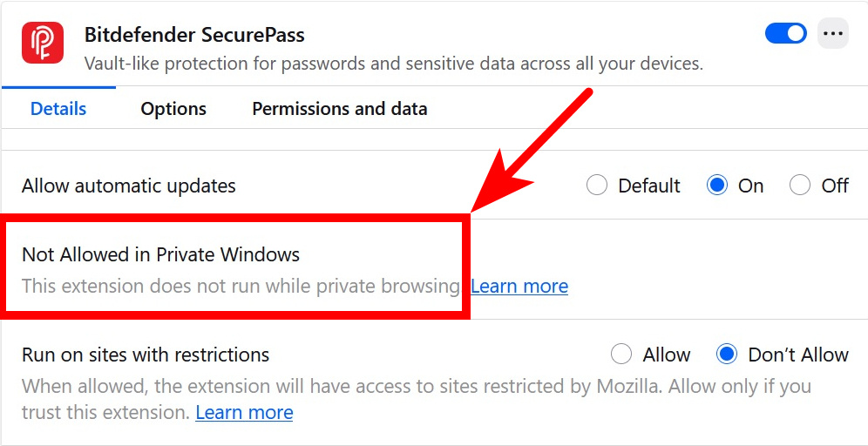The height and width of the screenshot is (446, 868).
Task: Click the vault-like protection description text
Action: pos(393,64)
